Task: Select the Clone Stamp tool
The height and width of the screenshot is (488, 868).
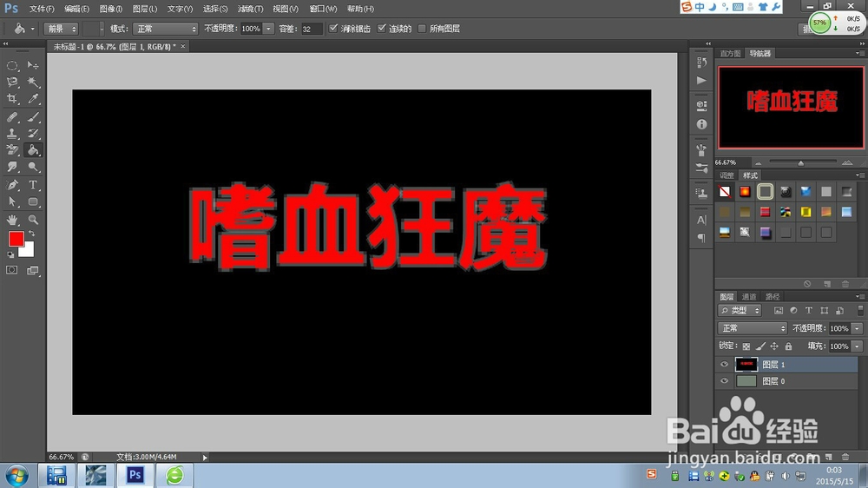Action: click(x=12, y=134)
